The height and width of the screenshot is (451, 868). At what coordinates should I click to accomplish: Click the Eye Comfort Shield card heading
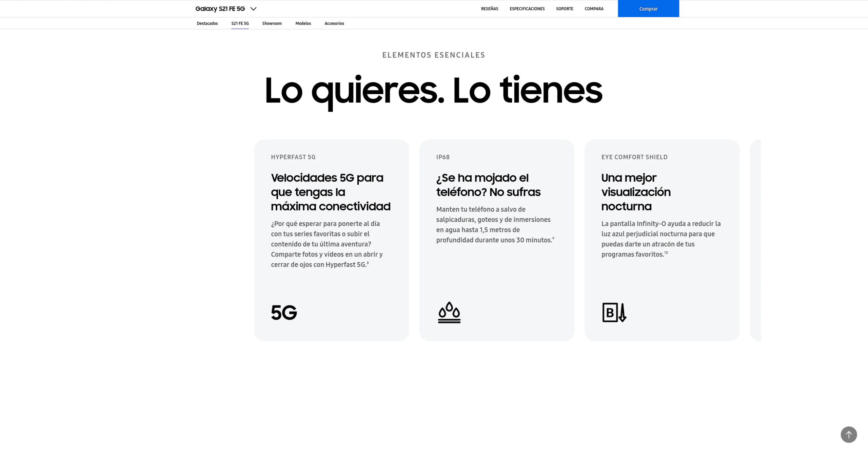click(x=636, y=192)
